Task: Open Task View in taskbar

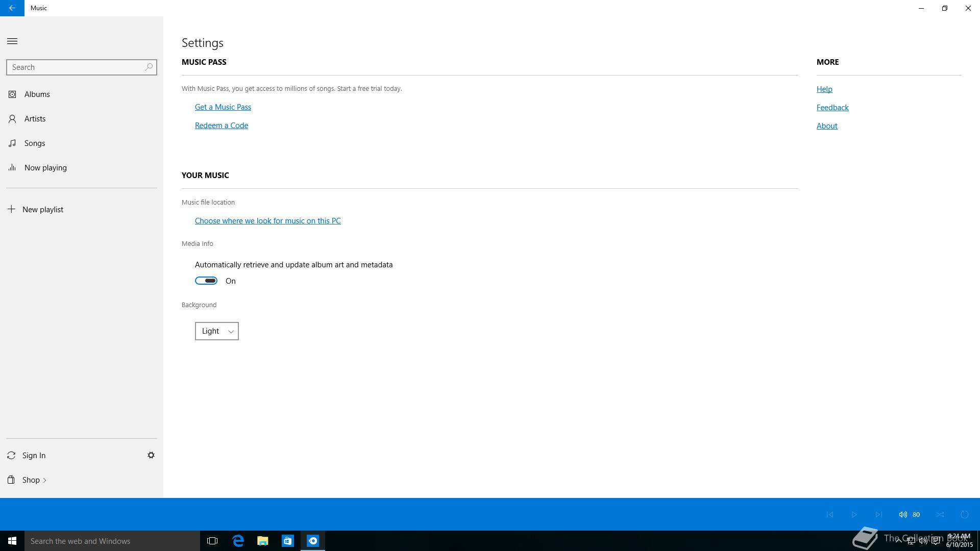Action: click(212, 541)
